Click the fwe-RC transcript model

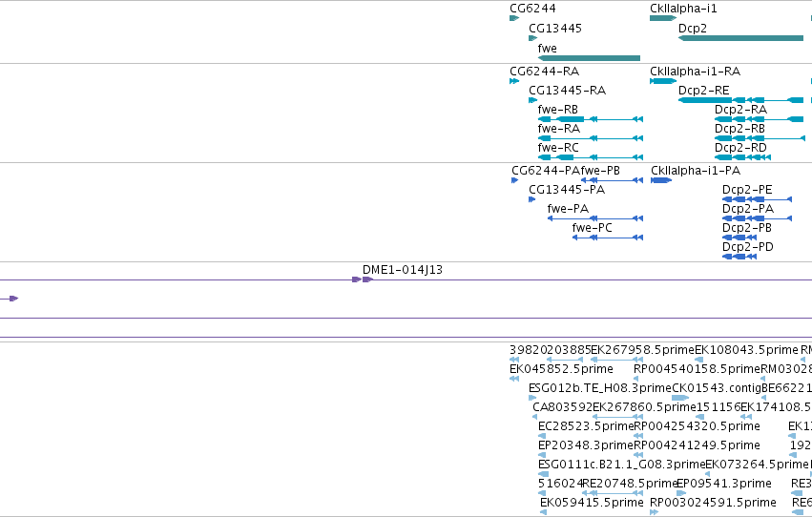(591, 157)
